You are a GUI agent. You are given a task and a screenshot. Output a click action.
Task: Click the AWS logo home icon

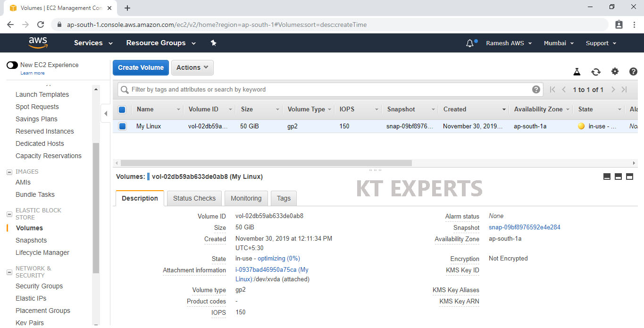(38, 43)
